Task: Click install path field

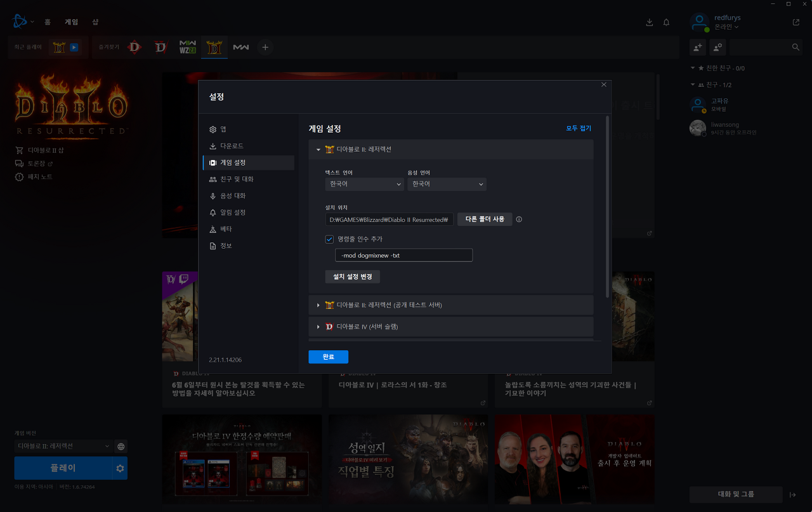Action: [x=390, y=220]
